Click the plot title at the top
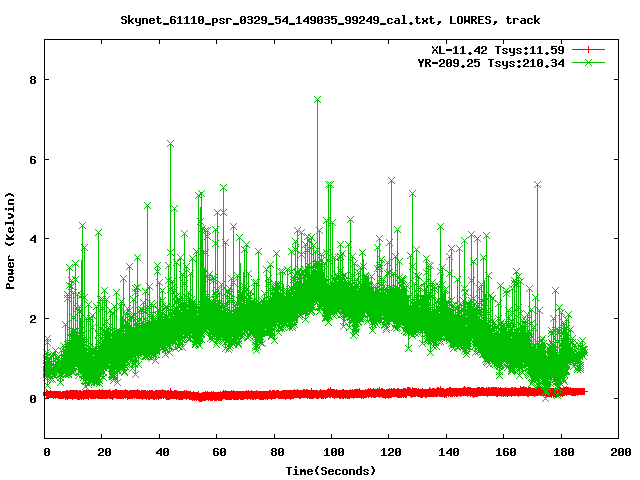This screenshot has height=480, width=640. [330, 20]
